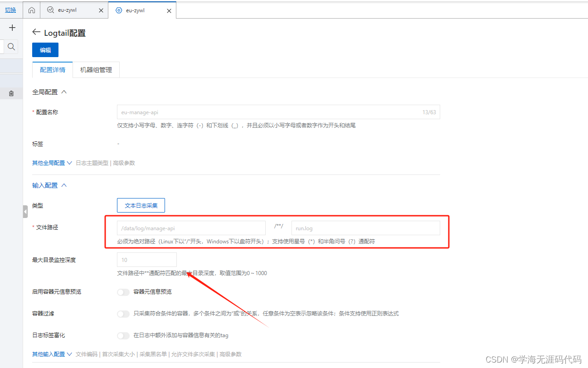Viewport: 588px width, 368px height.
Task: Click 高级参数 under 其他全局配置
Action: [124, 163]
